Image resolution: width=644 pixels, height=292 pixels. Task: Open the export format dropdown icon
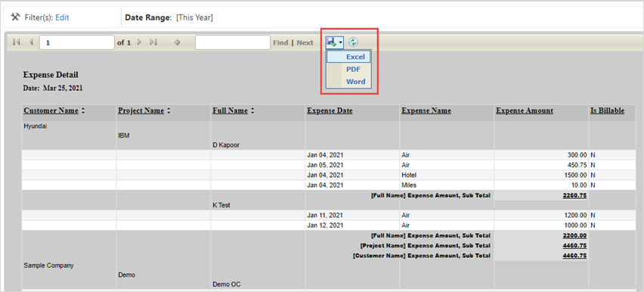point(335,42)
